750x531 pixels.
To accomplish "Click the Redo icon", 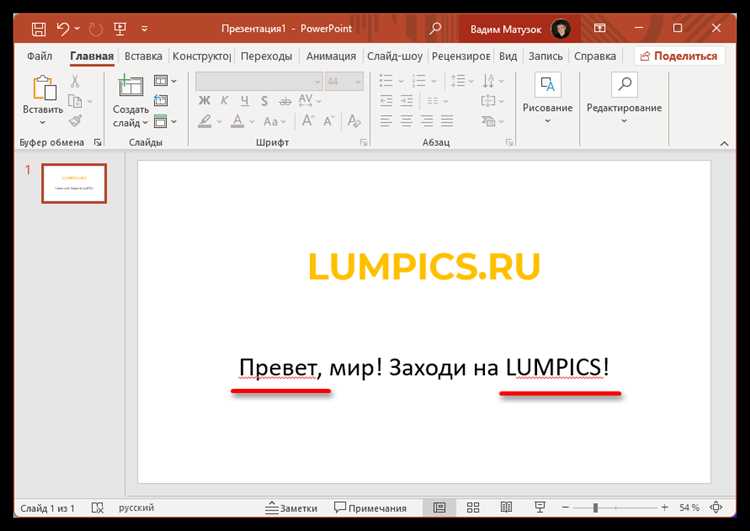I will coord(96,30).
